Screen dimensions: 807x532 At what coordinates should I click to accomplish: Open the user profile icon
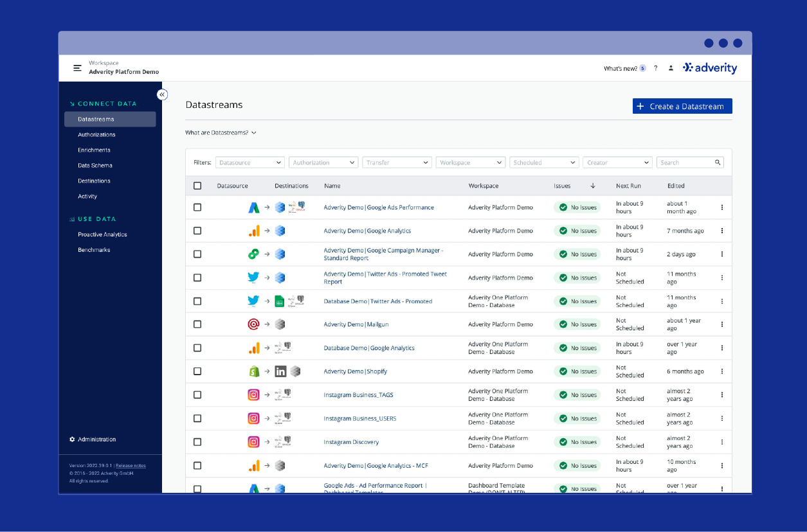671,67
